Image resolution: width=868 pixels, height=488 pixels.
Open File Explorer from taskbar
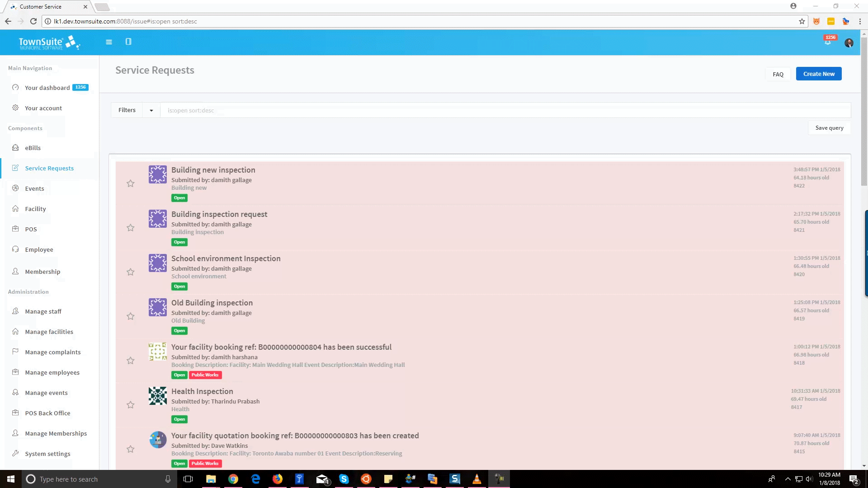(211, 479)
